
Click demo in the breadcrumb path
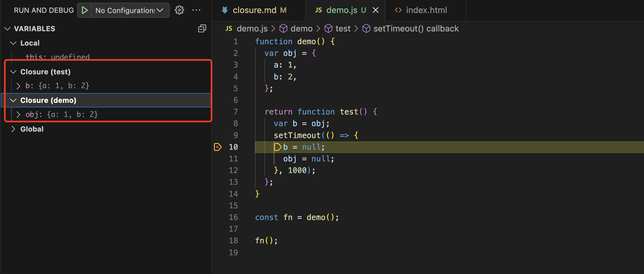coord(301,28)
